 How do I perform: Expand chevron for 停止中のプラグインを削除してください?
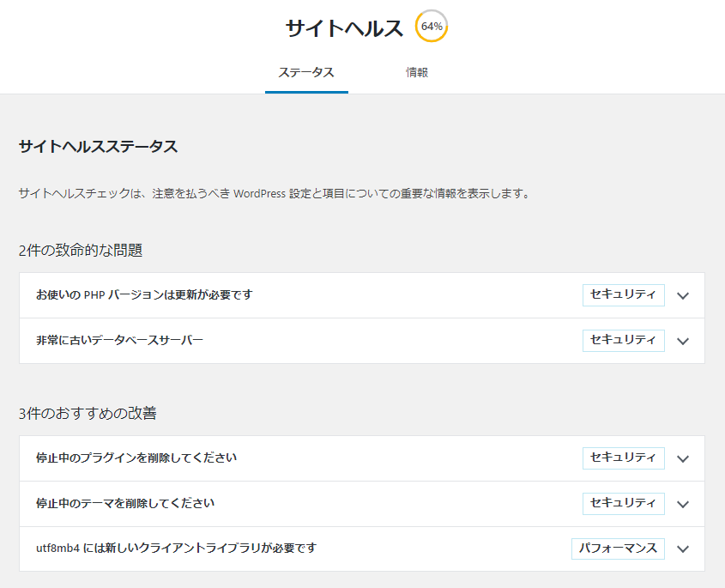point(683,458)
